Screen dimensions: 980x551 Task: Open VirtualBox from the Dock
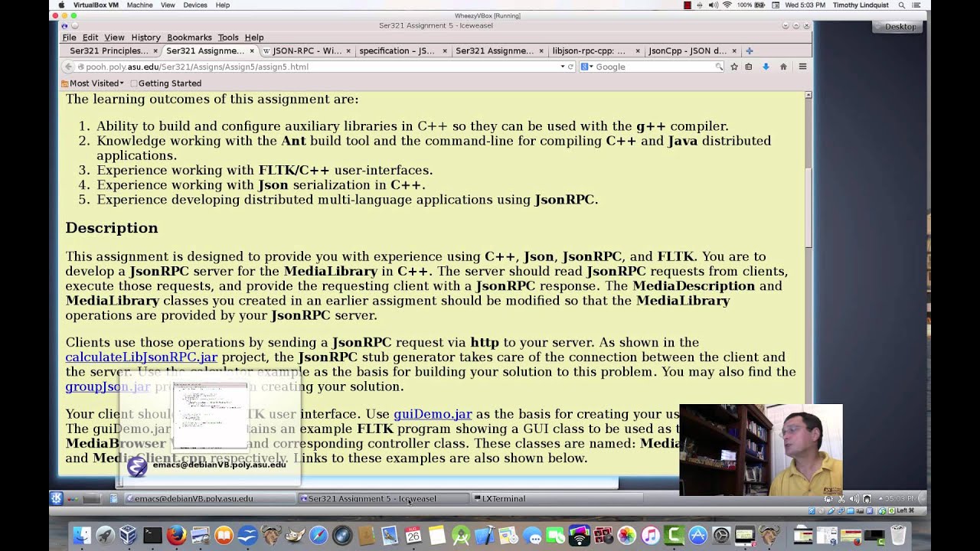click(129, 536)
